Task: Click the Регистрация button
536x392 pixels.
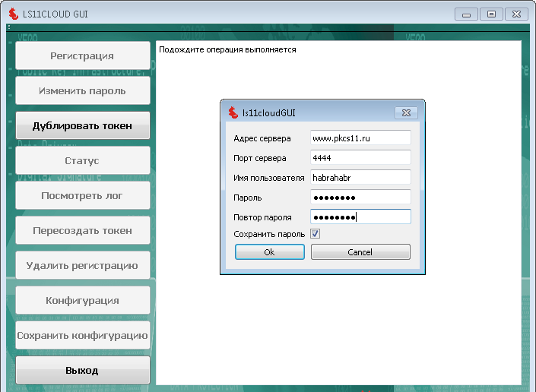Action: [x=82, y=55]
